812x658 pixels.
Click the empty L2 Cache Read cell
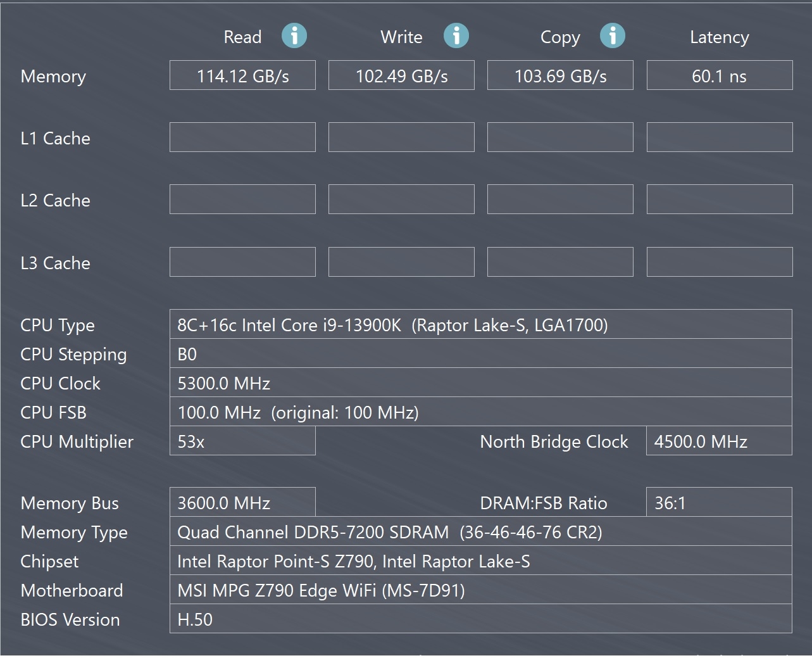tap(242, 199)
